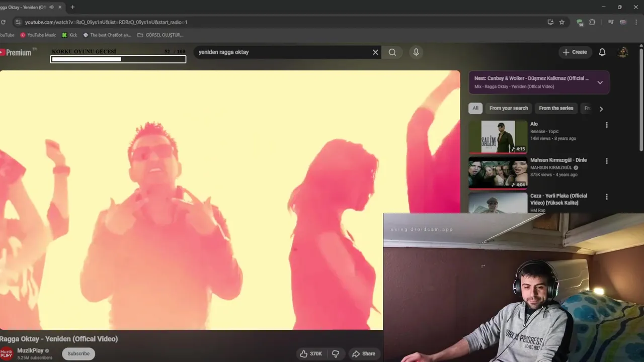Minimize the browser window
Image resolution: width=644 pixels, height=362 pixels.
click(x=604, y=7)
